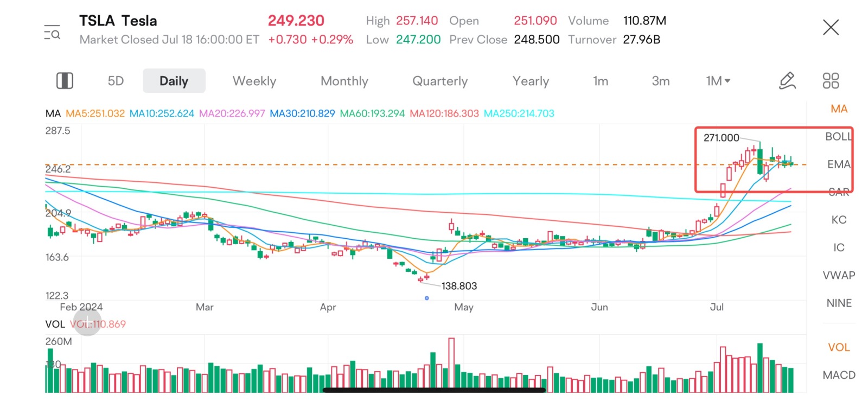Click the MA250:214.703 legend value

pyautogui.click(x=519, y=113)
